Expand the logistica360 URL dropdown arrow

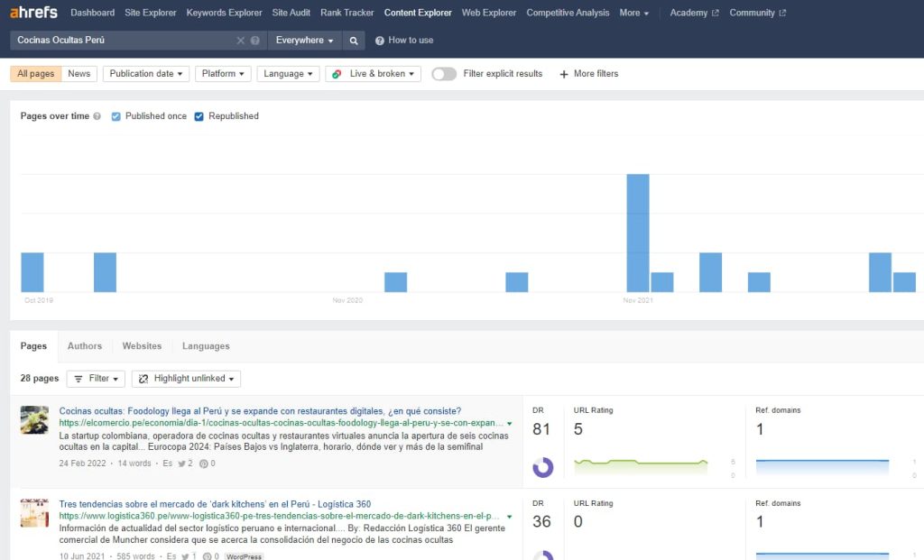[x=510, y=517]
